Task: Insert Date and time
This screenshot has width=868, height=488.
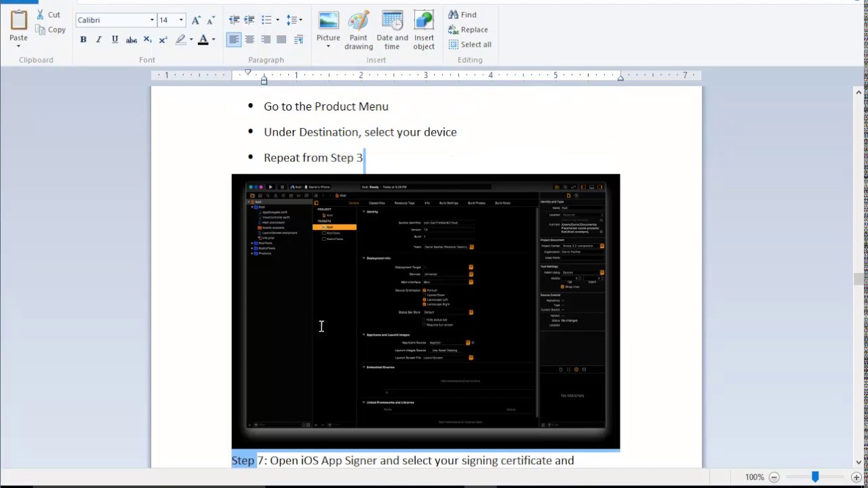Action: click(393, 30)
